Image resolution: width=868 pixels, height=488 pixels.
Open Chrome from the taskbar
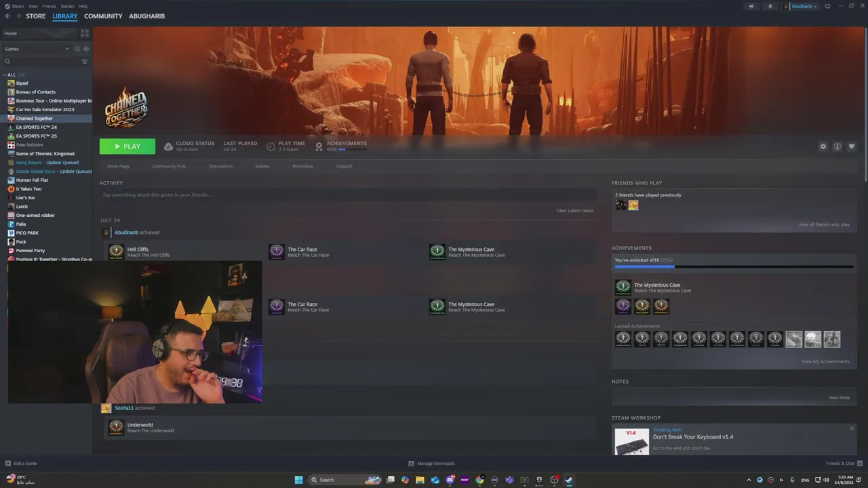(x=479, y=480)
